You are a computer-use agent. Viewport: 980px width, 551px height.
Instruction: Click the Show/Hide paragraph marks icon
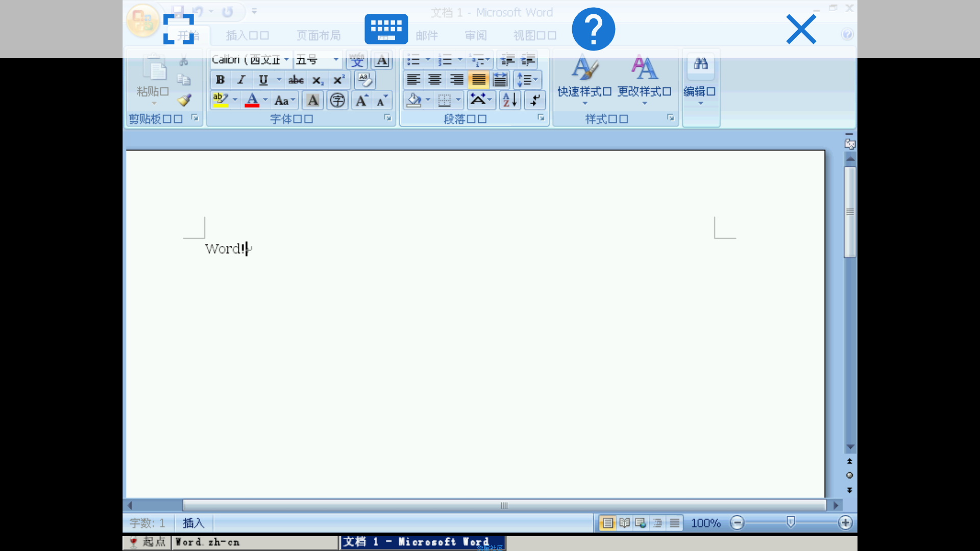tap(534, 100)
